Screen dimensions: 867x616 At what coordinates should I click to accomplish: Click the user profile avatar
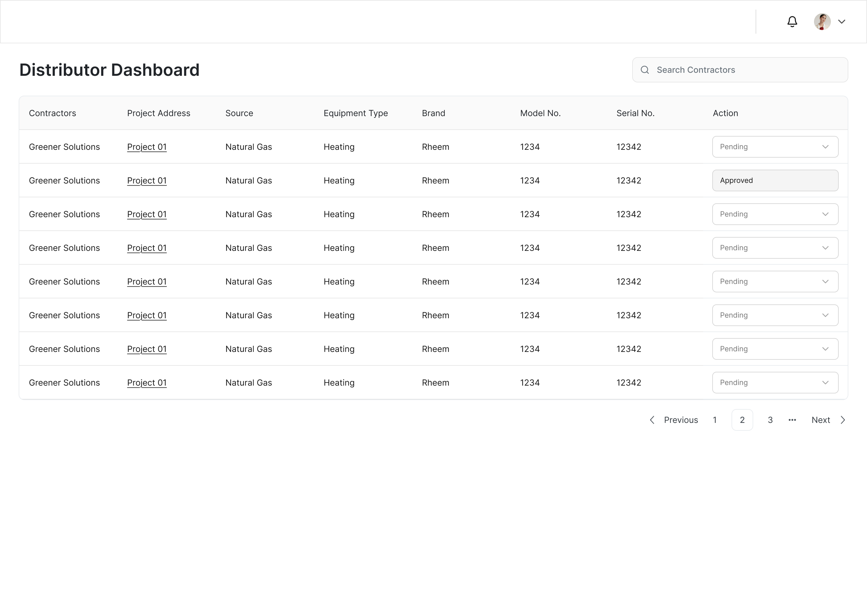[x=822, y=22]
